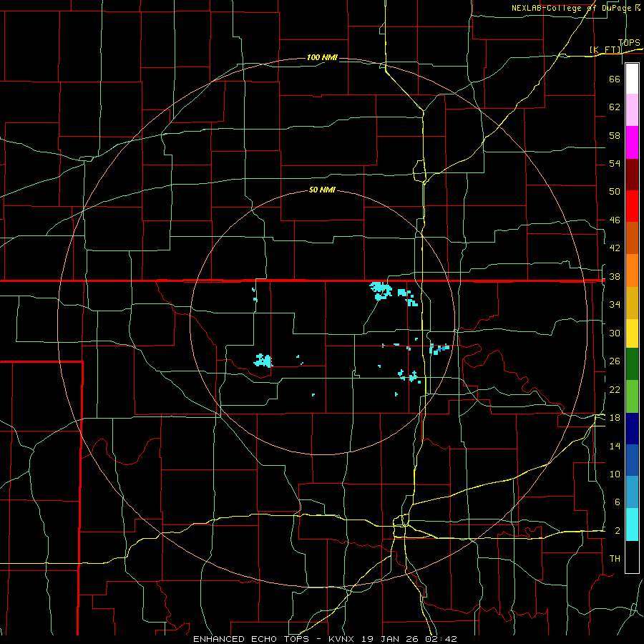
Task: Click the orange 42 kft legend swatch
Action: 632,270
